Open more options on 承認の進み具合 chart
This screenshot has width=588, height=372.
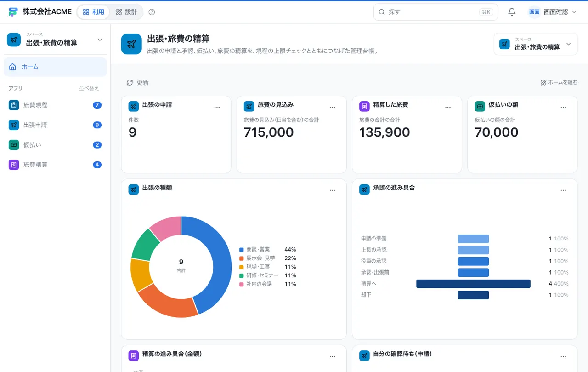(x=563, y=190)
